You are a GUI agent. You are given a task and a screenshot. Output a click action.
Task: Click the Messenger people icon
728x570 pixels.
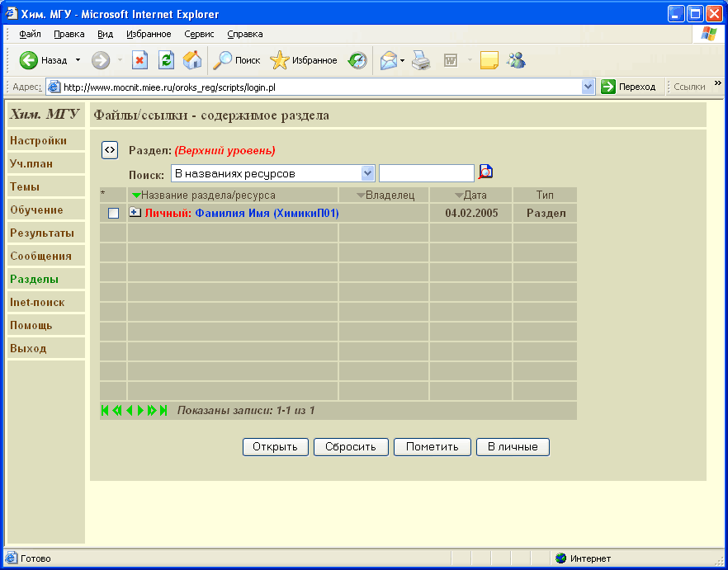(517, 60)
